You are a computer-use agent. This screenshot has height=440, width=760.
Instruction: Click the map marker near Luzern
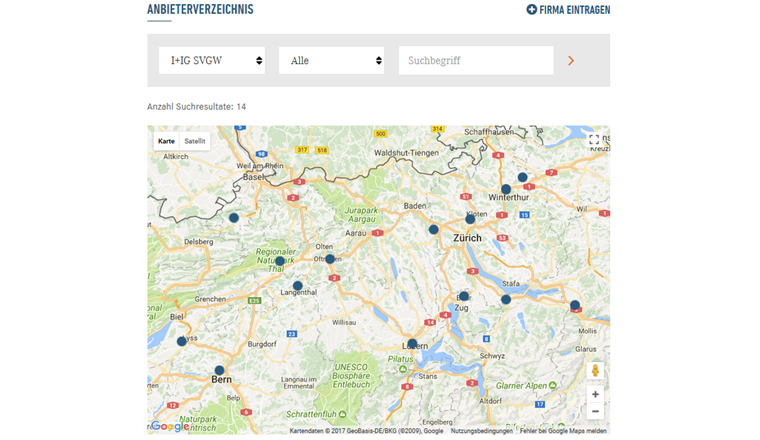[x=412, y=343]
